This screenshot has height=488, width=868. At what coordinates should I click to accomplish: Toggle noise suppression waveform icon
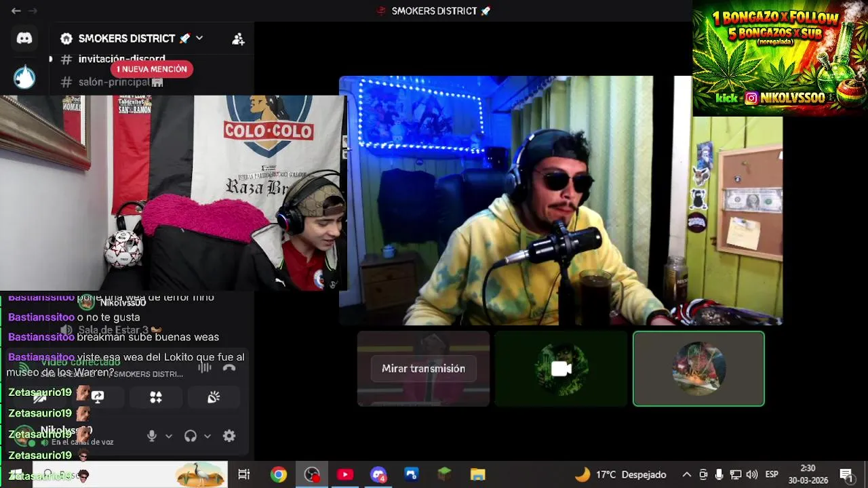tap(204, 367)
